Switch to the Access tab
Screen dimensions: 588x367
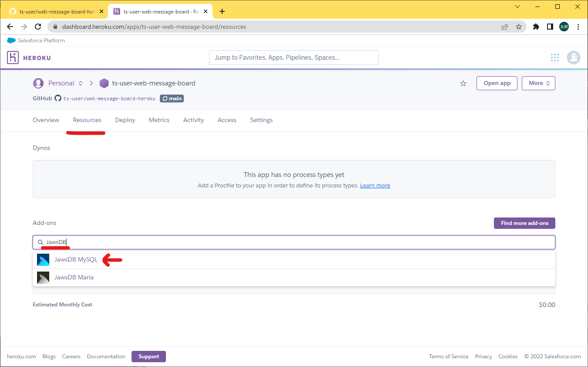pyautogui.click(x=227, y=120)
